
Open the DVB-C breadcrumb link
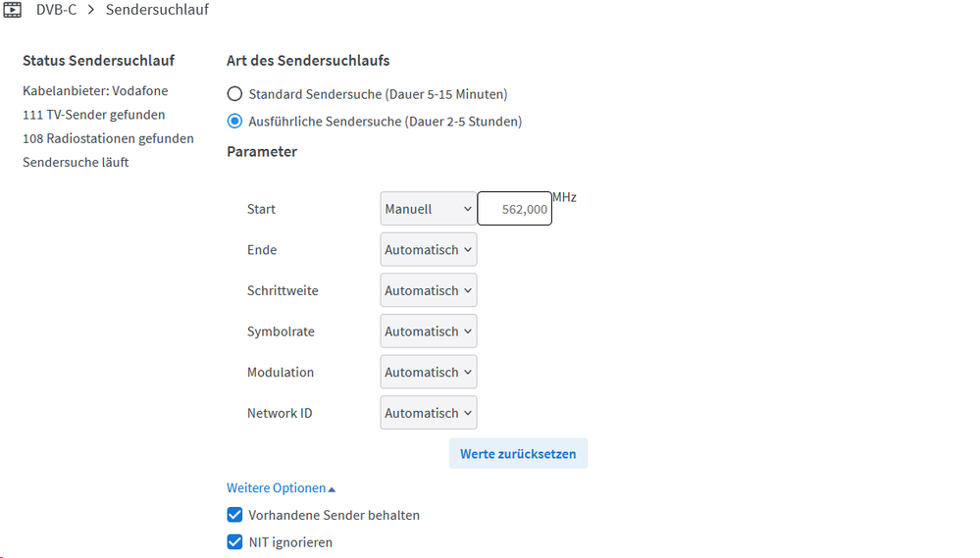(56, 10)
